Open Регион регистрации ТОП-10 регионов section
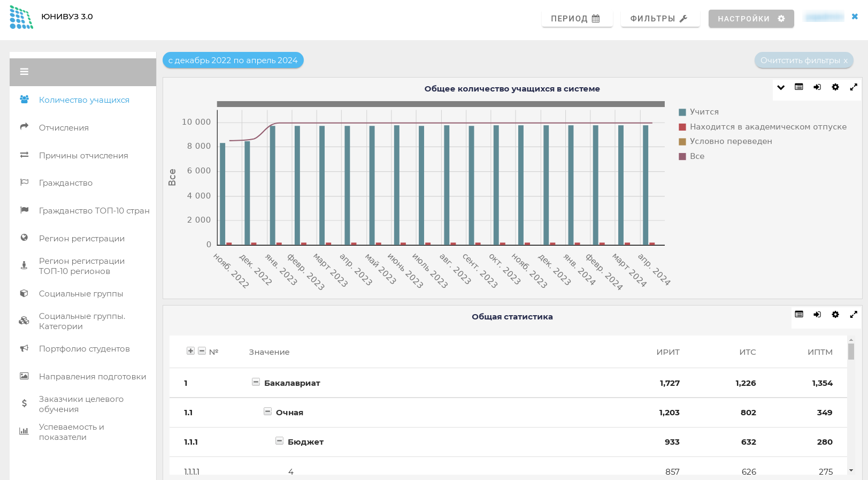 [82, 266]
